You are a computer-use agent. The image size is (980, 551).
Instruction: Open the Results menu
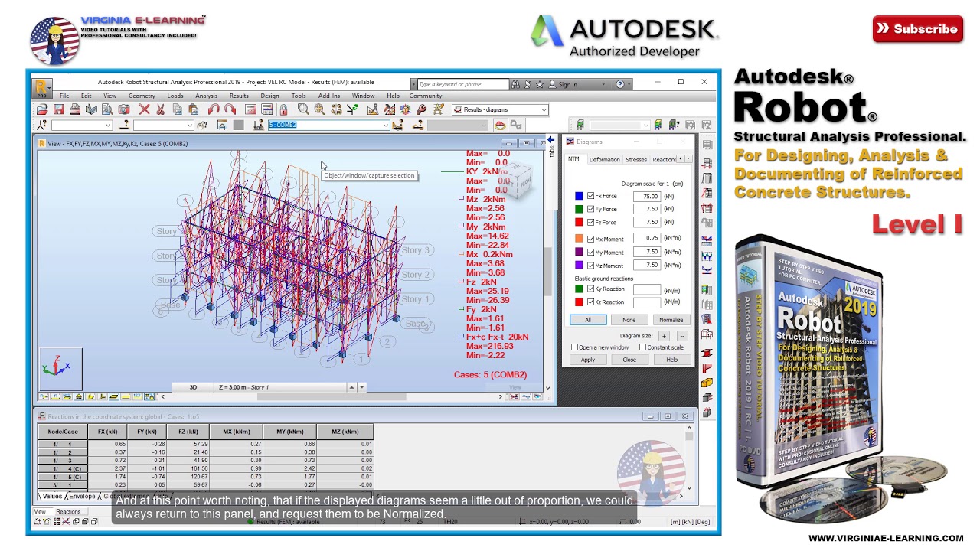(239, 96)
